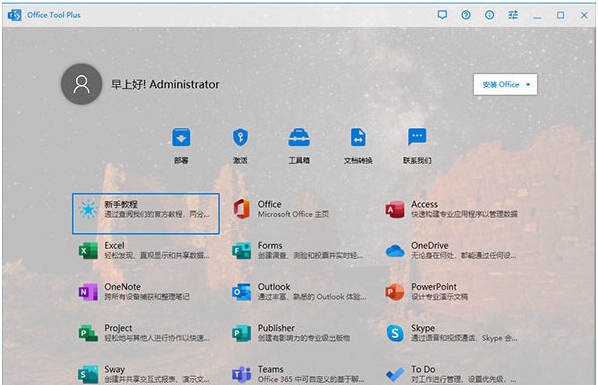Open the 工具箱 toolbox icon
The image size is (598, 385).
[x=299, y=137]
